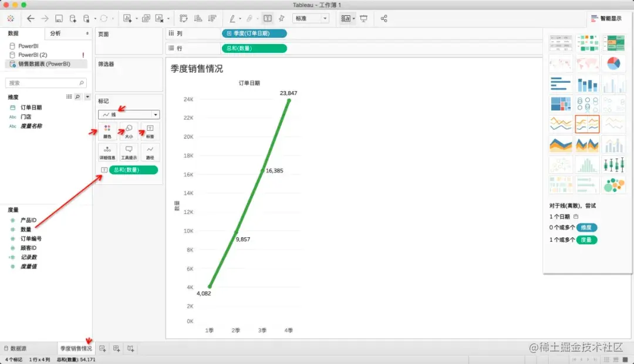The image size is (634, 364).
Task: Click the undo back arrow
Action: (x=31, y=19)
